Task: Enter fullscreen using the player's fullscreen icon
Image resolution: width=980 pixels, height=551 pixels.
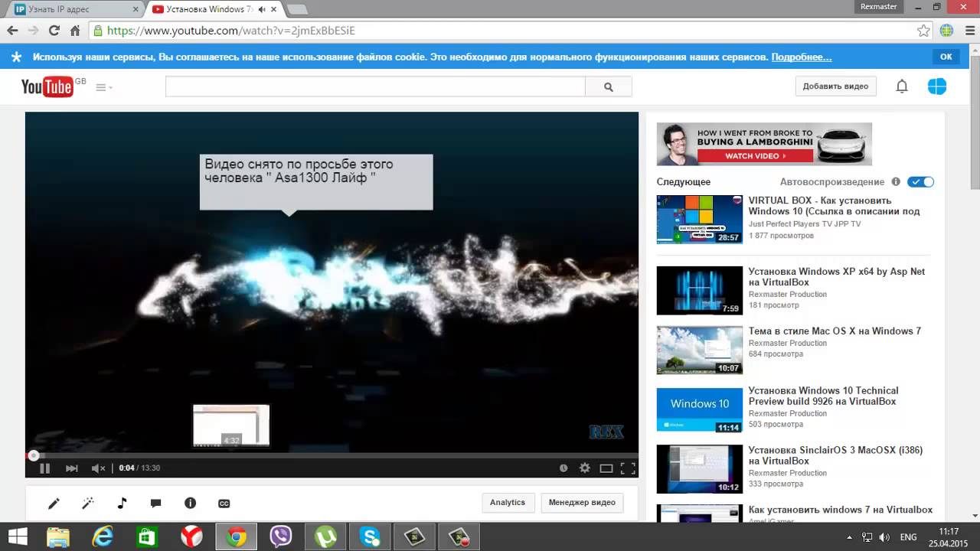Action: pos(628,468)
